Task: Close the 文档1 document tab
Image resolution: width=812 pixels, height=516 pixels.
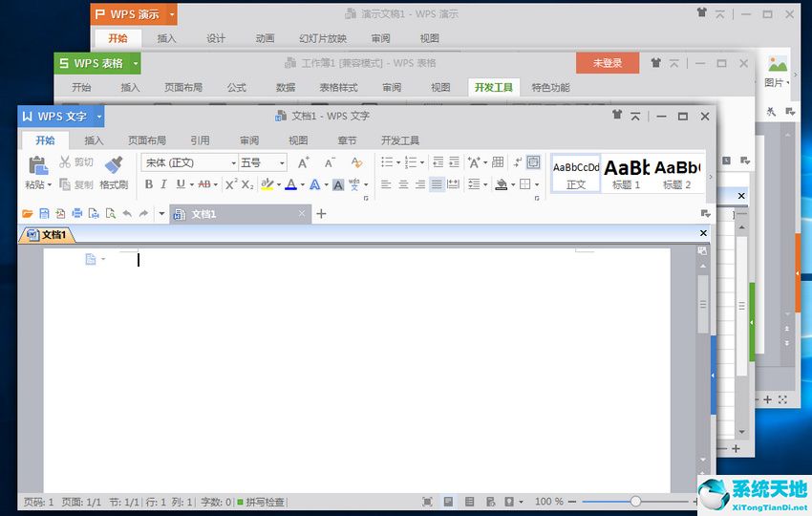Action: (302, 213)
